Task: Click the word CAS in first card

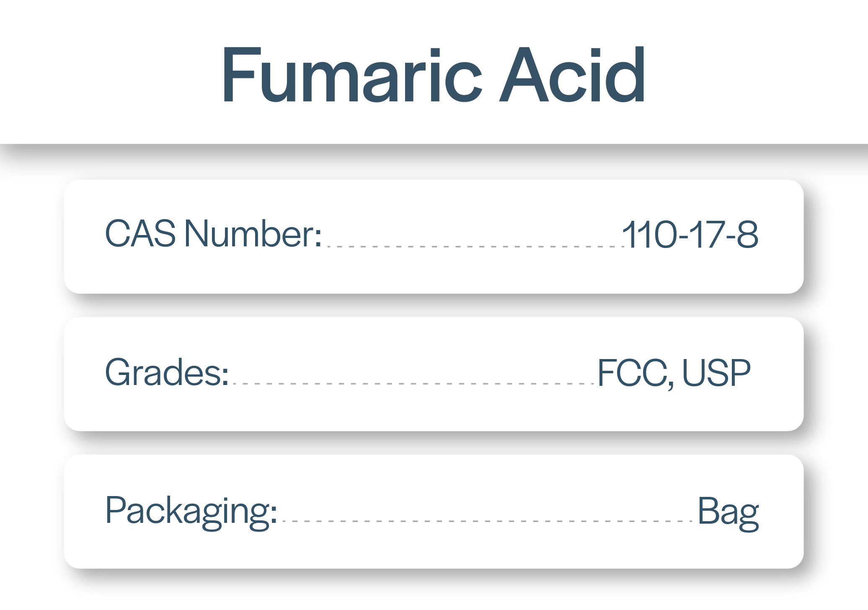Action: coord(140,233)
